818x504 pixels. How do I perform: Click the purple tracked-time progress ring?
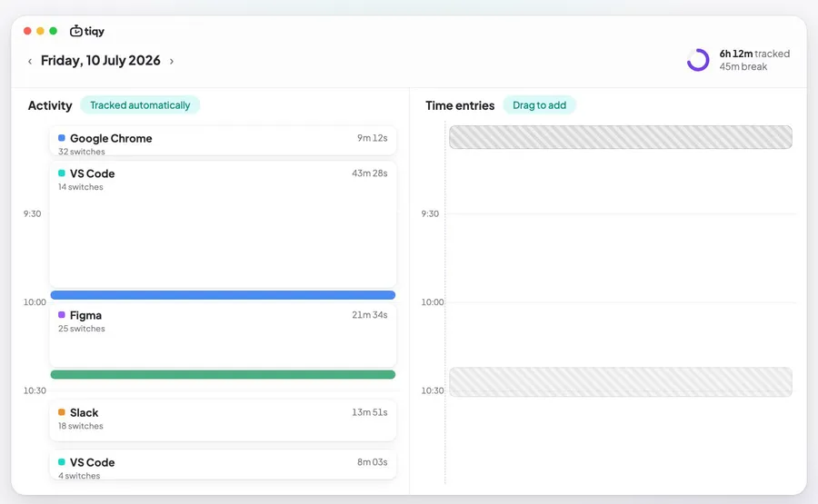click(698, 60)
